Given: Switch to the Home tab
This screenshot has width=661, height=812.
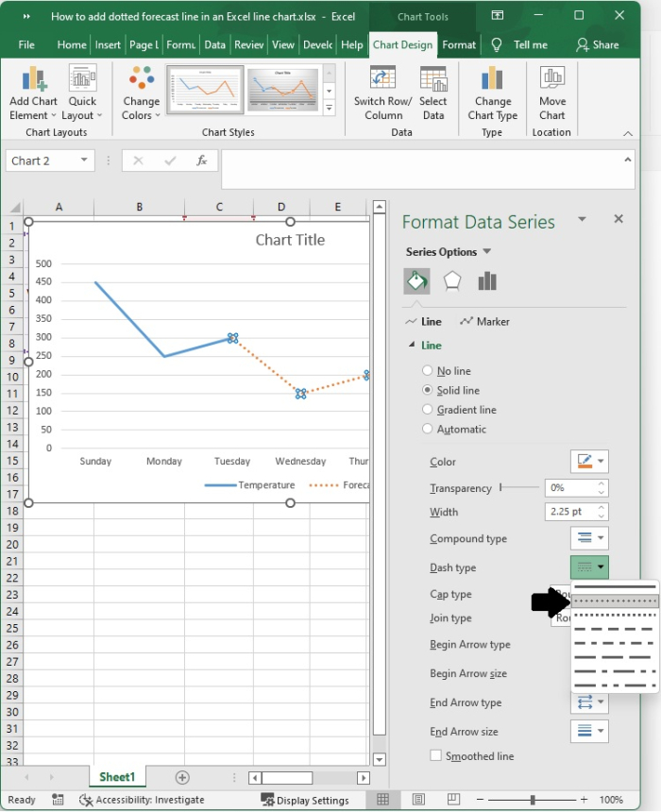Looking at the screenshot, I should tap(72, 45).
